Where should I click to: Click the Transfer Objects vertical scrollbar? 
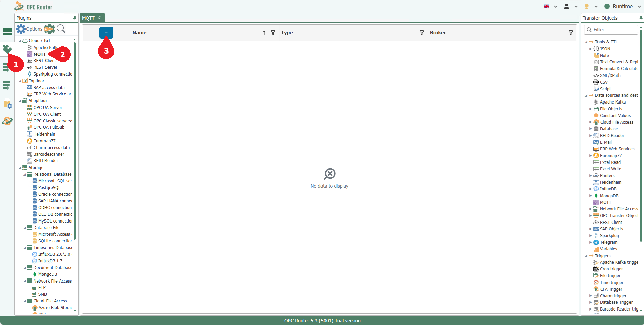641,136
